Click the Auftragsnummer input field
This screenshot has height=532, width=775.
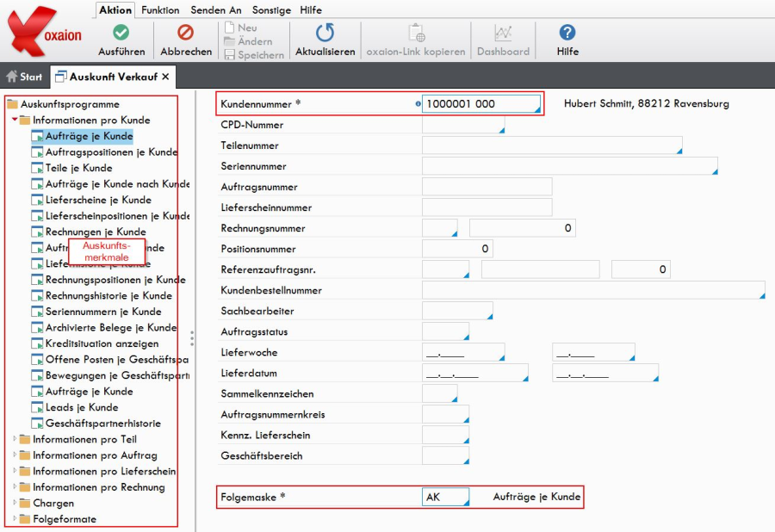tap(487, 187)
